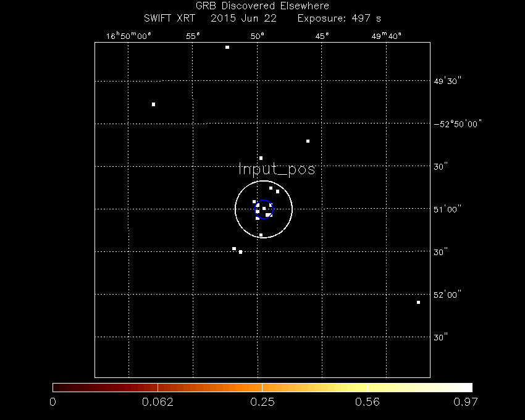Click the dark left end of the colorbar
Screen dimensions: 525x420
(57, 387)
